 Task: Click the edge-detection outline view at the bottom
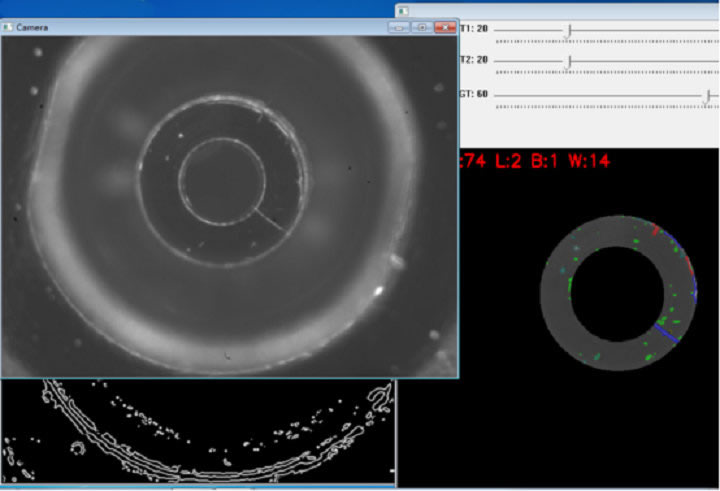[198, 432]
